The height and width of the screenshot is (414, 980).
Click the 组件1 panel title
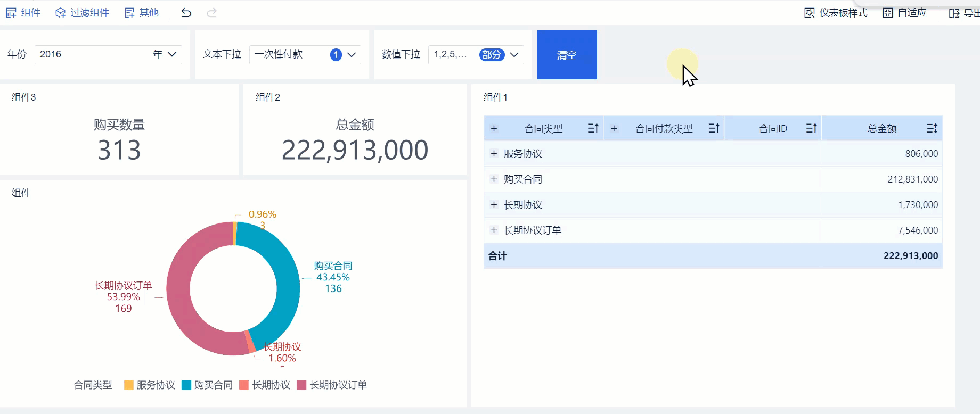pos(495,97)
